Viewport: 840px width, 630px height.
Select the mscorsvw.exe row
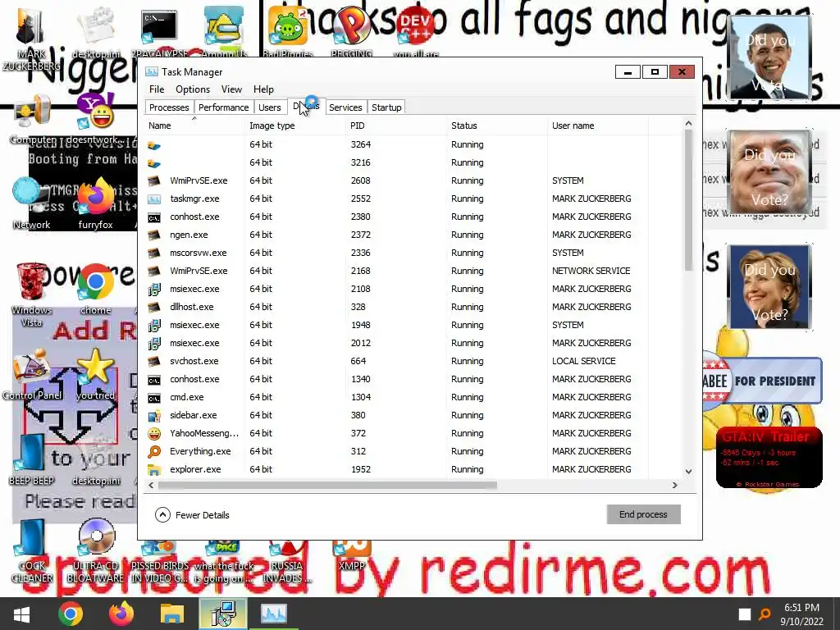tap(396, 253)
